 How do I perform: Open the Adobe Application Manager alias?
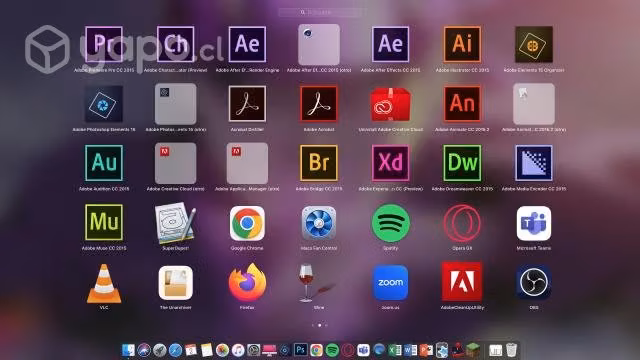247,163
